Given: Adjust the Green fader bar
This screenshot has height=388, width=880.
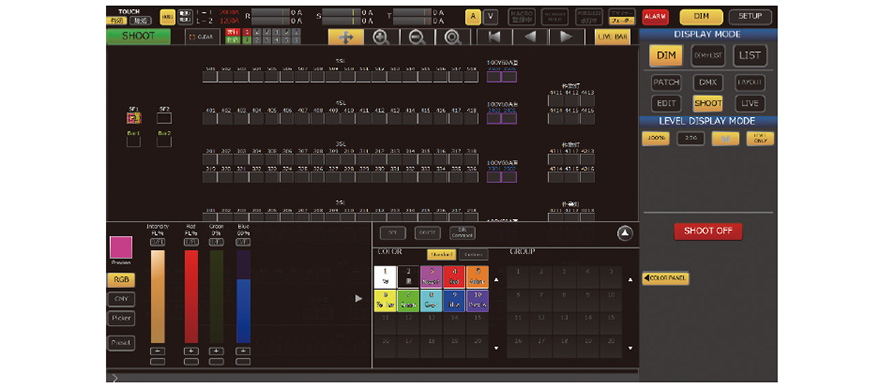Looking at the screenshot, I should [216, 296].
